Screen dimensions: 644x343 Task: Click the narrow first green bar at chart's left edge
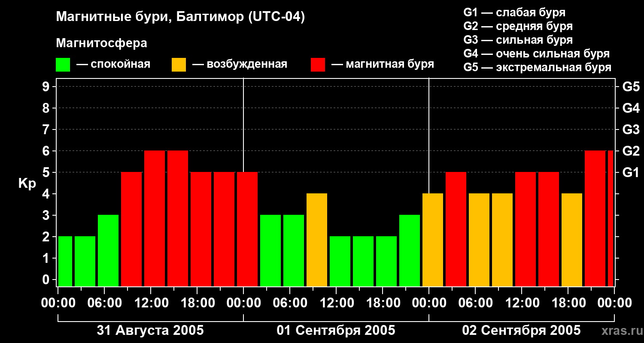(65, 262)
